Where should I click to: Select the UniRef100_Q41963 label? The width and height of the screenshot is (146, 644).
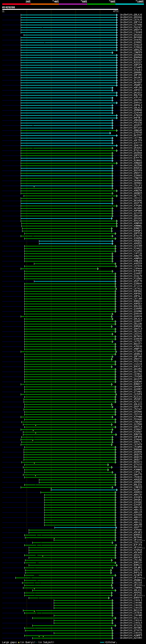click(x=131, y=77)
